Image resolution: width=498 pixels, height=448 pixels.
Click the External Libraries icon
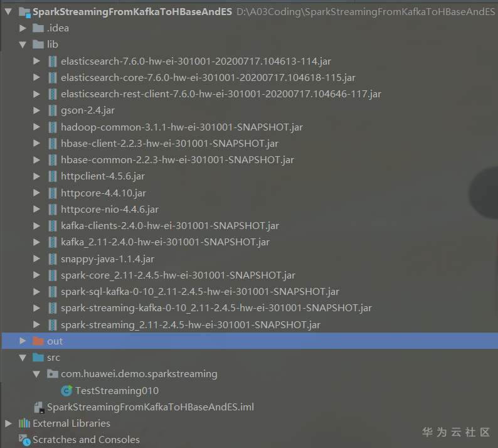24,424
